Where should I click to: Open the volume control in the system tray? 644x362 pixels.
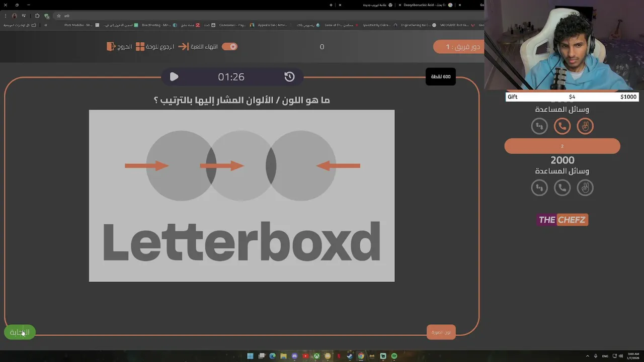(620, 356)
